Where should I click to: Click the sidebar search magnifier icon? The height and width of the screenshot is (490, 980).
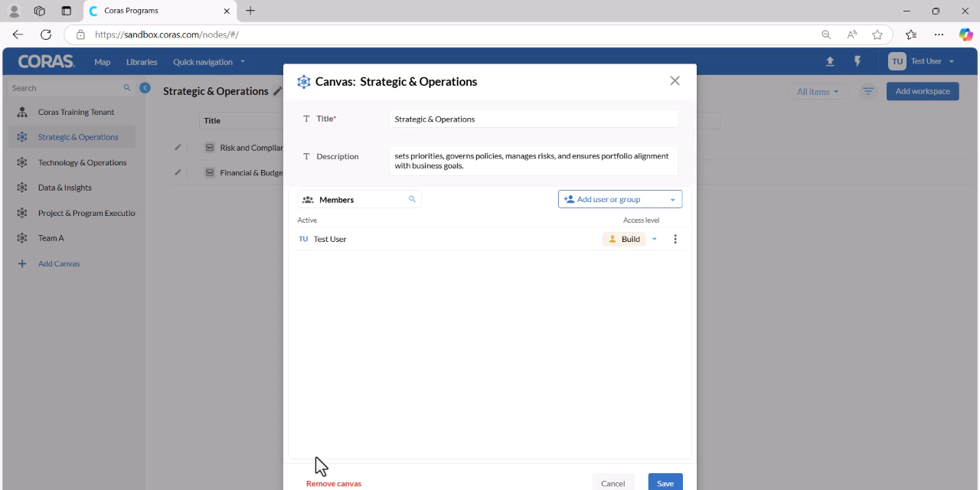[x=127, y=88]
